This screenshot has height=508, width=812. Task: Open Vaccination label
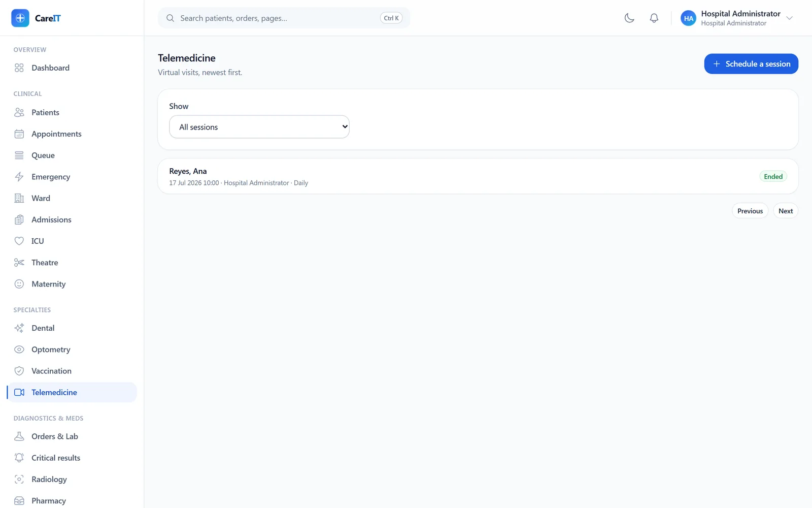point(51,371)
